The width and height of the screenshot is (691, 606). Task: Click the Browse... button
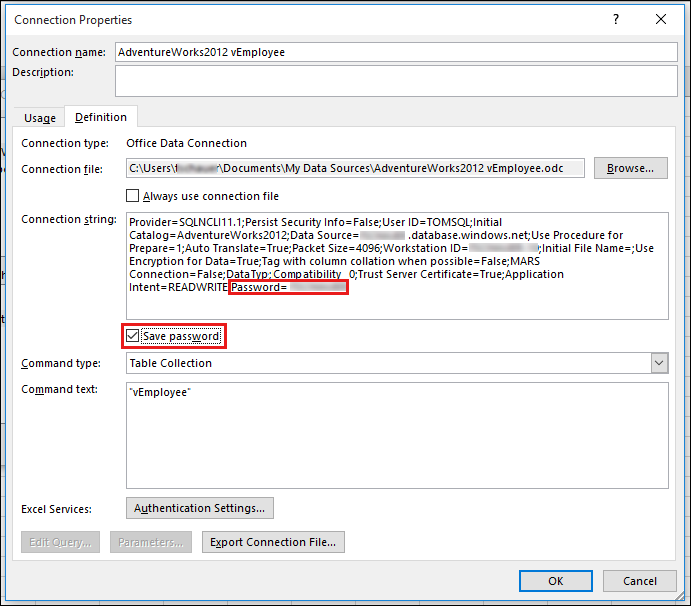point(631,168)
